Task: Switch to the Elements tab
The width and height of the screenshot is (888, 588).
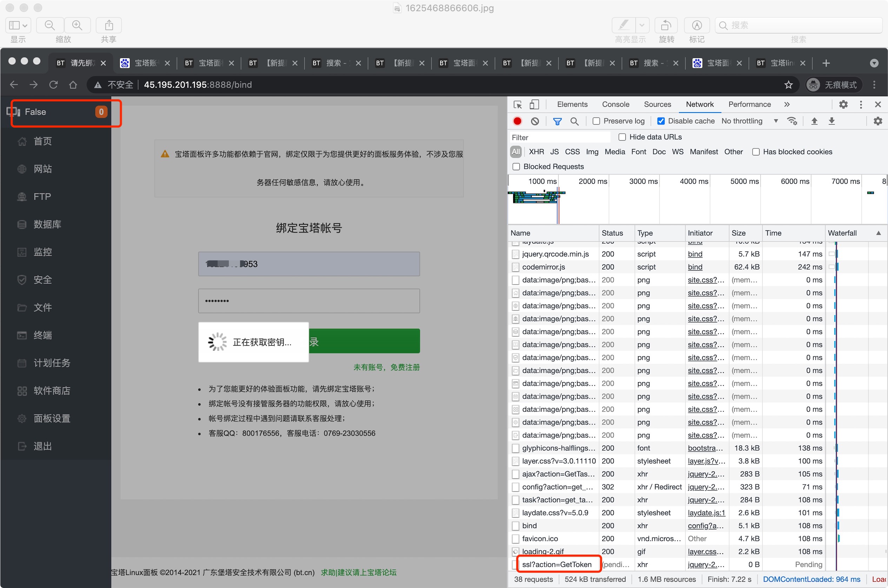Action: (x=572, y=105)
